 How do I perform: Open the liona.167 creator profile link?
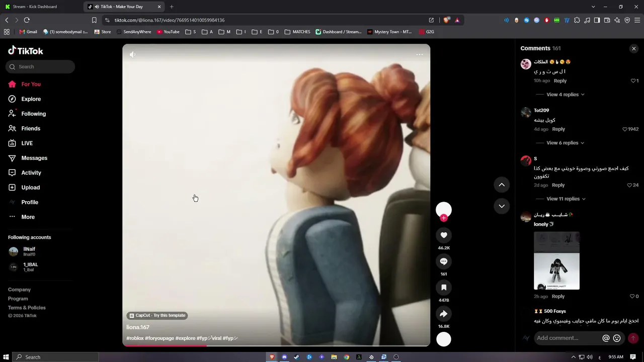[x=138, y=327]
